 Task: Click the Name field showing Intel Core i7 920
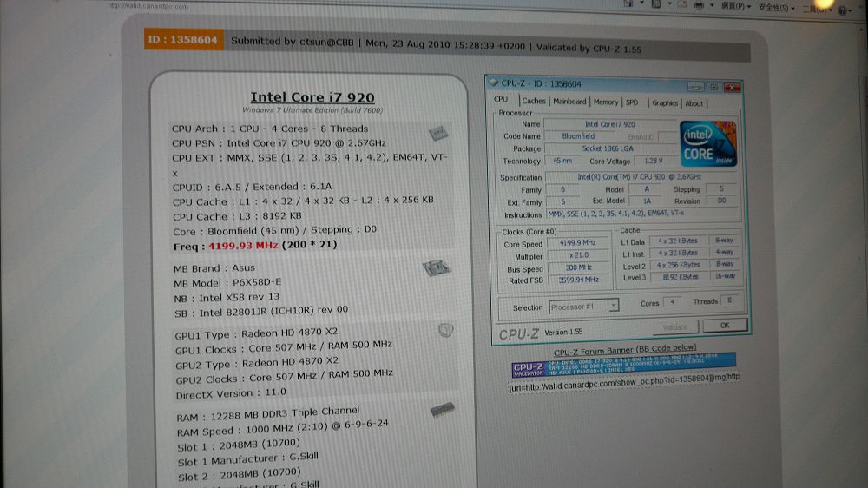(610, 124)
